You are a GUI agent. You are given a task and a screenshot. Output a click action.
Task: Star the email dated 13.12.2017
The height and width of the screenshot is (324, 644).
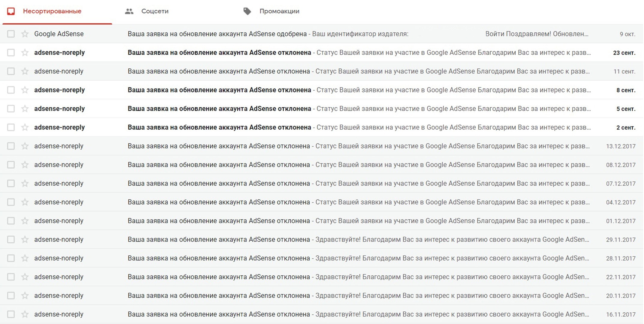[x=25, y=146]
